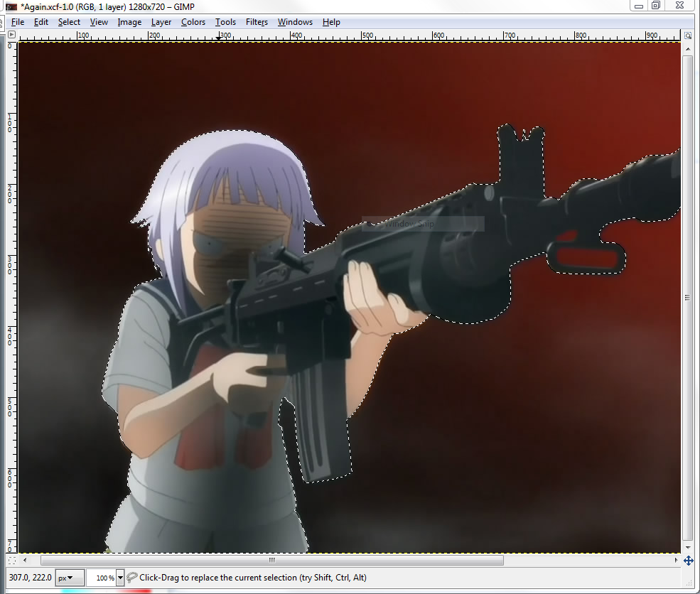Toggle Quick Mask at canvas bottom-left corner

tap(12, 560)
